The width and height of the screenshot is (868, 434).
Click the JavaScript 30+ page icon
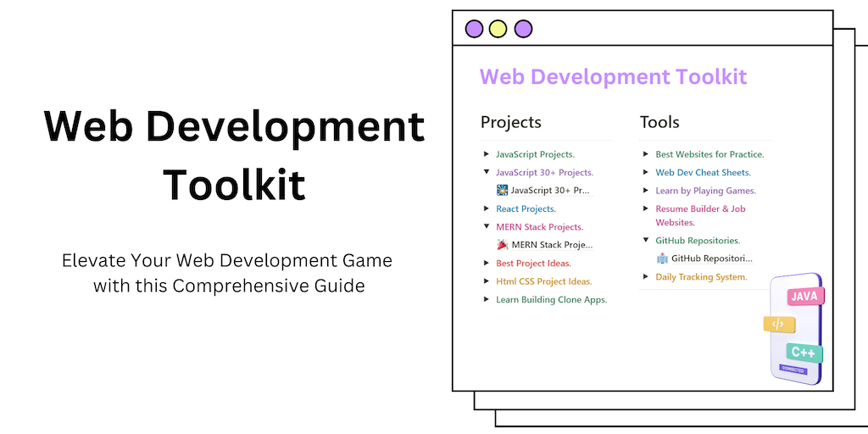coord(503,191)
